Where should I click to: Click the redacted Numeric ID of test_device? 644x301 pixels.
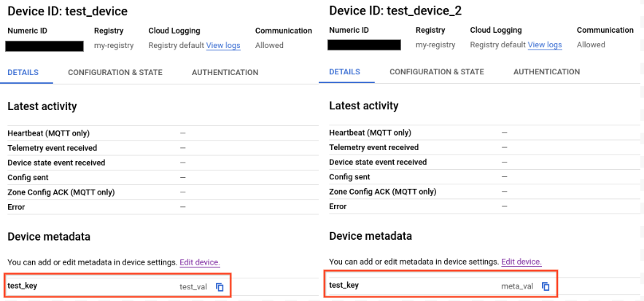[44, 46]
